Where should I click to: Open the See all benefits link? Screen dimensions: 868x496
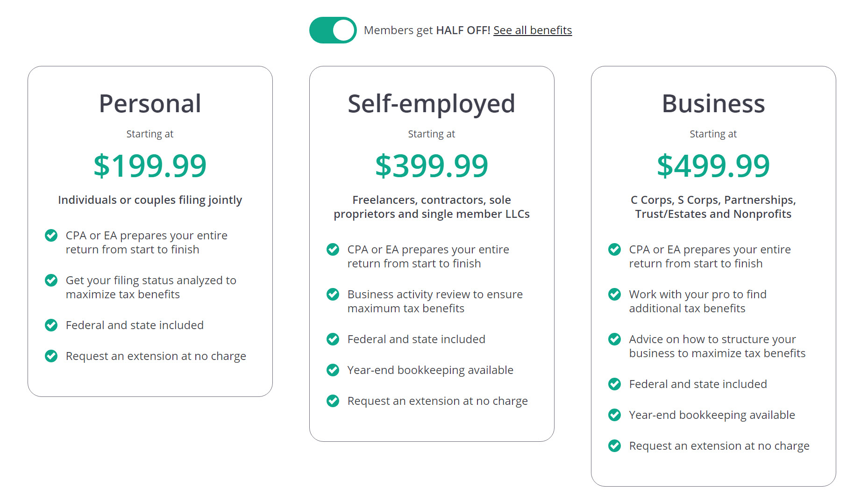533,30
